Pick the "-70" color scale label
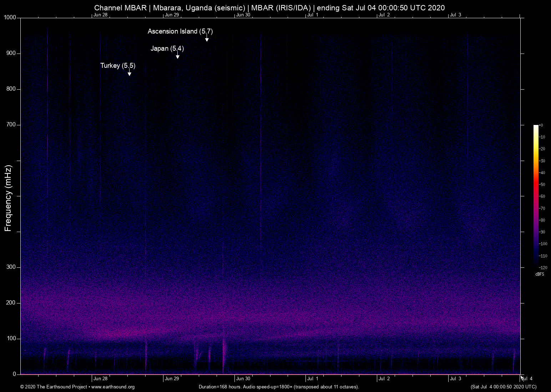 (x=542, y=208)
